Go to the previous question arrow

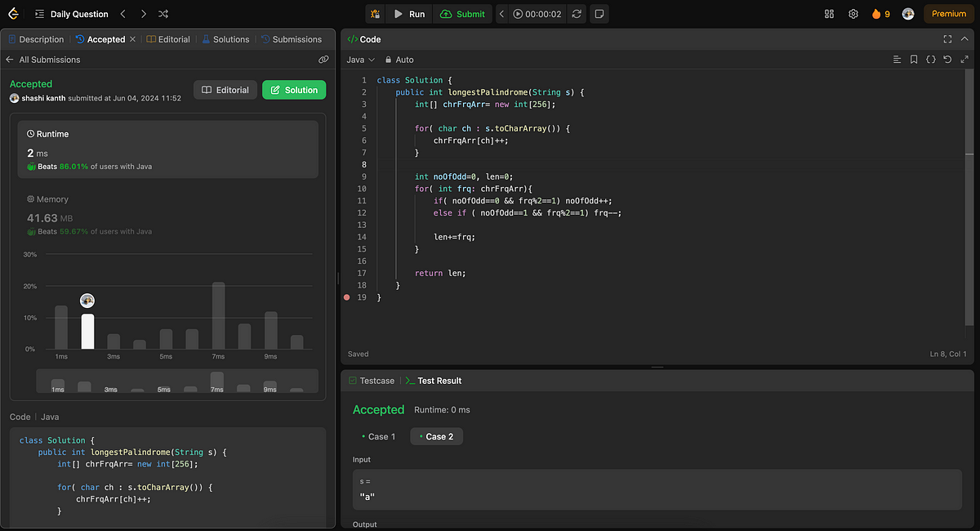click(x=122, y=14)
